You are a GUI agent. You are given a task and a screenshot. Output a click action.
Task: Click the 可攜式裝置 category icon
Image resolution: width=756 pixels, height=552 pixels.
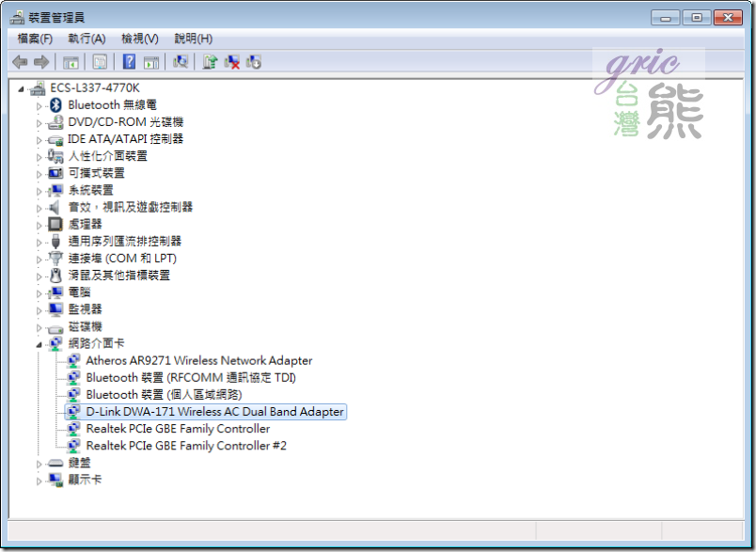(55, 173)
